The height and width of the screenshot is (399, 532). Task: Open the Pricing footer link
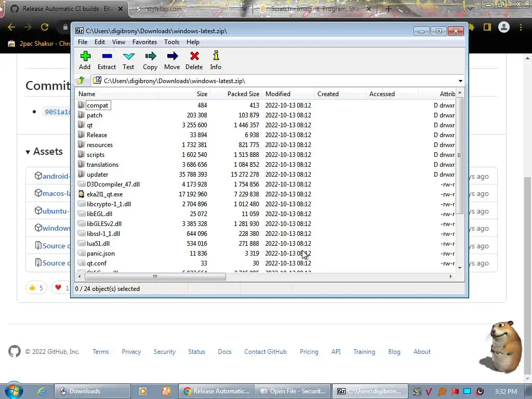click(309, 352)
